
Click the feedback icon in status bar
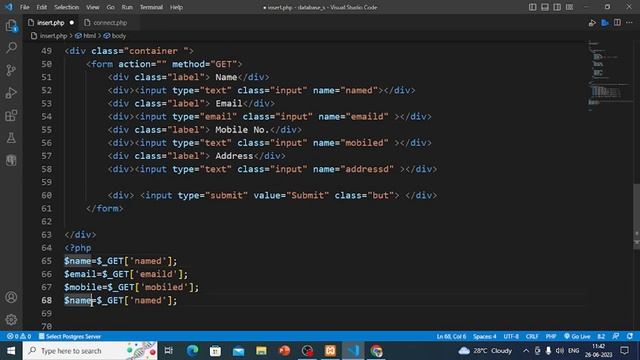pyautogui.click(x=616, y=336)
